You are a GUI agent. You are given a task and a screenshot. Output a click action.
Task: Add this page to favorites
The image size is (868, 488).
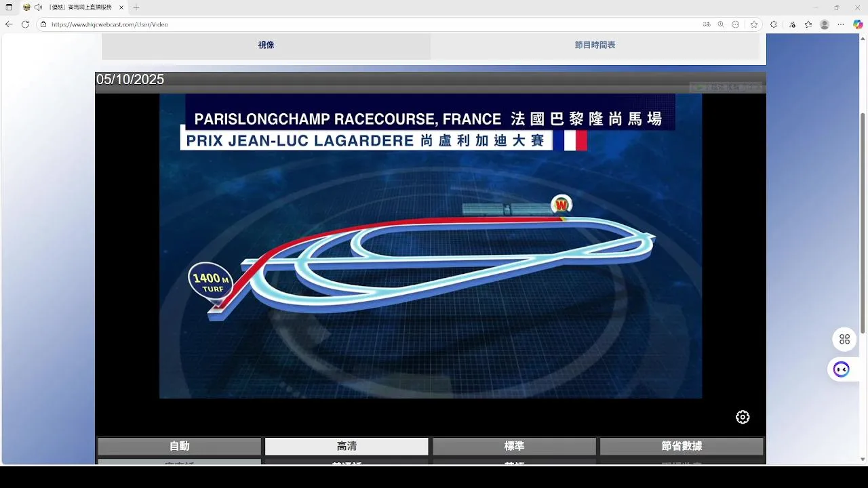click(753, 24)
